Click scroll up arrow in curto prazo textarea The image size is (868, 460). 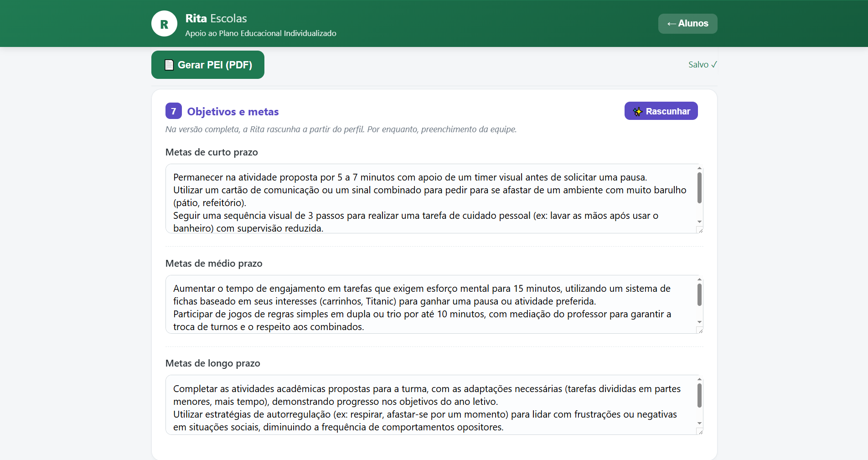699,168
